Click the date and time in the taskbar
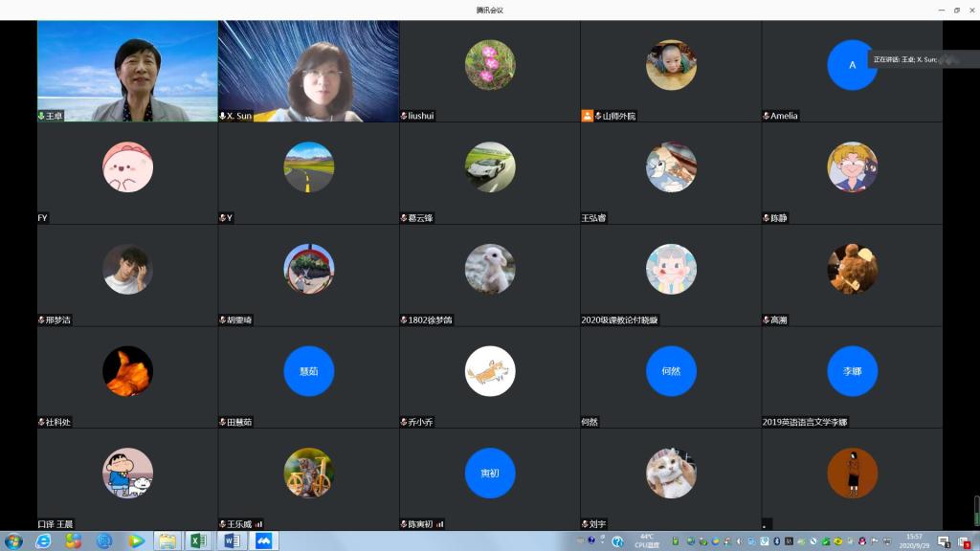Viewport: 980px width, 551px height. click(x=914, y=540)
